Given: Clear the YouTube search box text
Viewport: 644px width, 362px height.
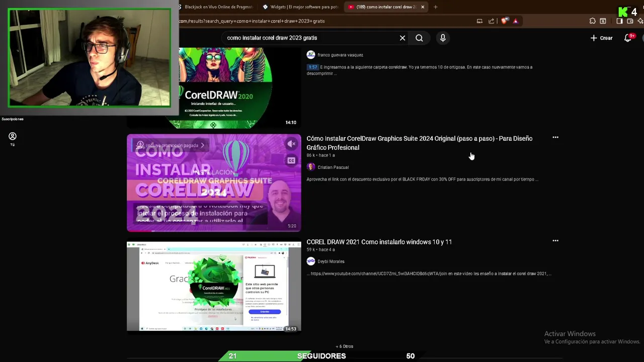Looking at the screenshot, I should (x=403, y=38).
